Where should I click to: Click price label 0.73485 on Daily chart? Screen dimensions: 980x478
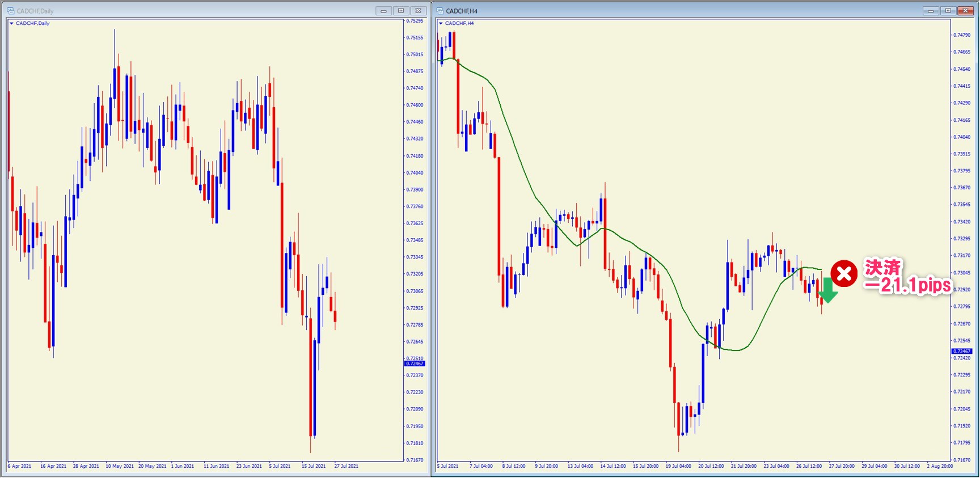pos(415,240)
